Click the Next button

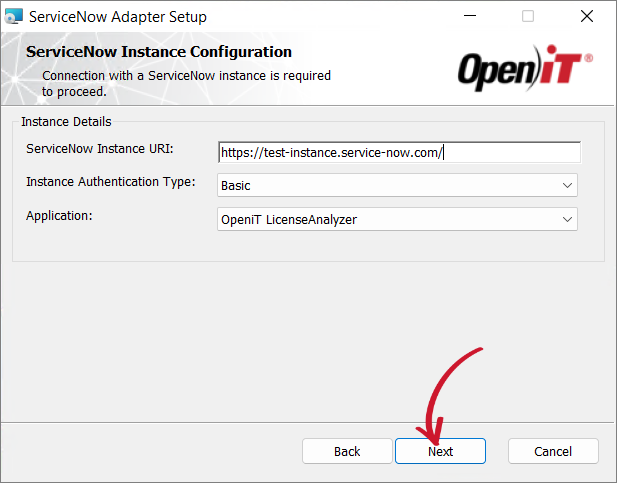(x=440, y=451)
